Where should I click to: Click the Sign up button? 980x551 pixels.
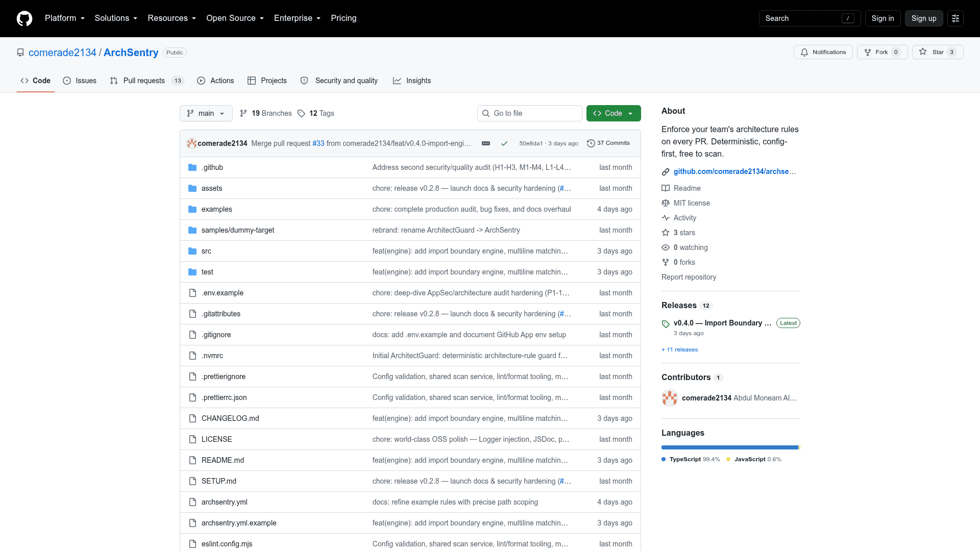[924, 18]
